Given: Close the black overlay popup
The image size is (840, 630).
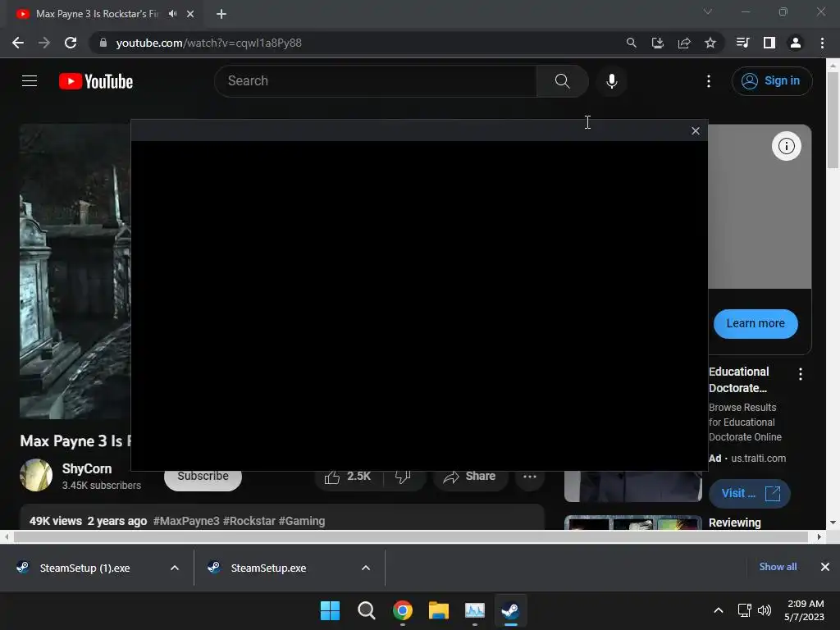Looking at the screenshot, I should [696, 130].
